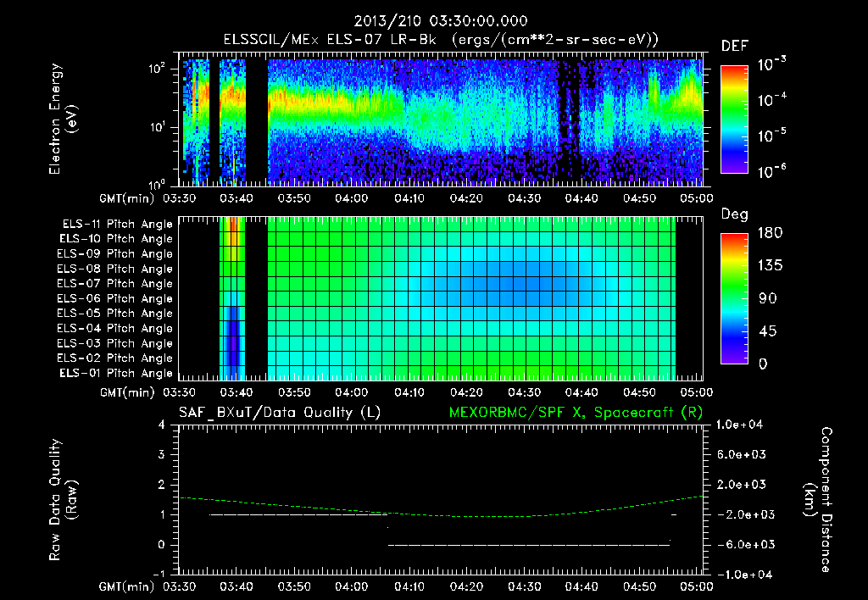Select the ELS-05 Pitch Angle row label
868x600 pixels.
pos(115,314)
